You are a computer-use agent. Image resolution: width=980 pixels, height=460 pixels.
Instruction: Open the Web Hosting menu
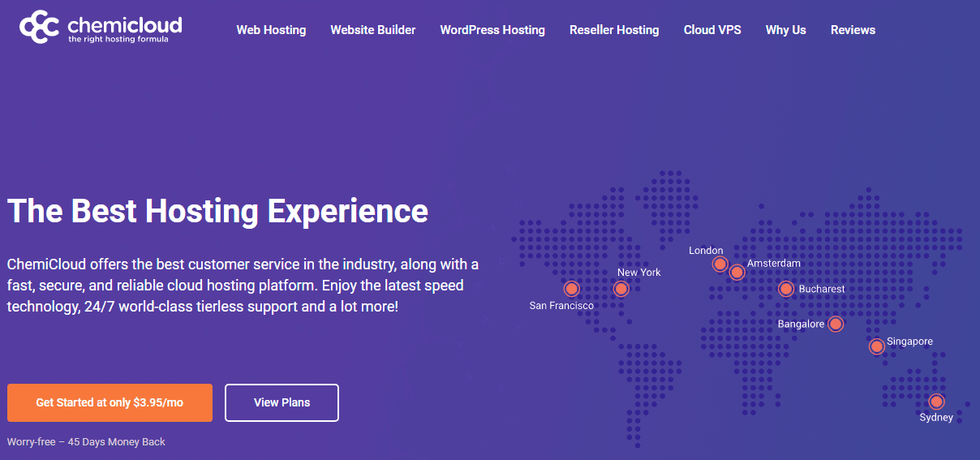(271, 30)
